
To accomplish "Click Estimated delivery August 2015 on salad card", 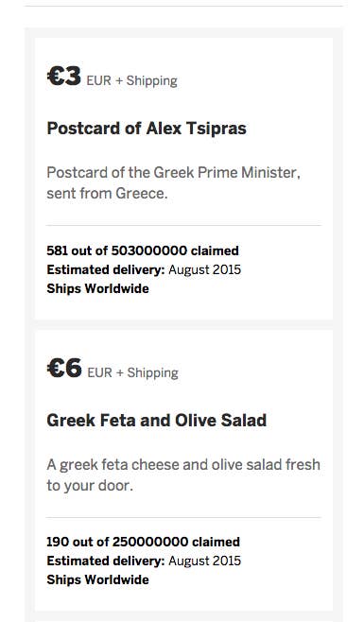I will point(144,561).
